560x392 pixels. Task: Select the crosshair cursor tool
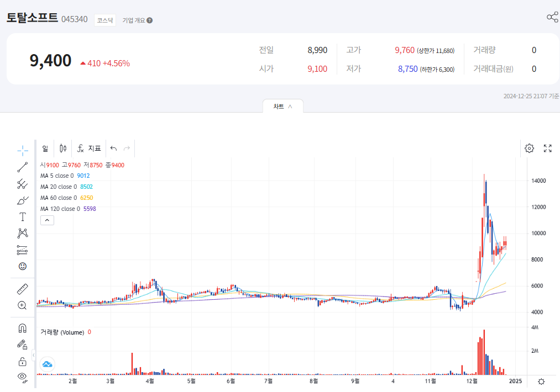tap(23, 150)
